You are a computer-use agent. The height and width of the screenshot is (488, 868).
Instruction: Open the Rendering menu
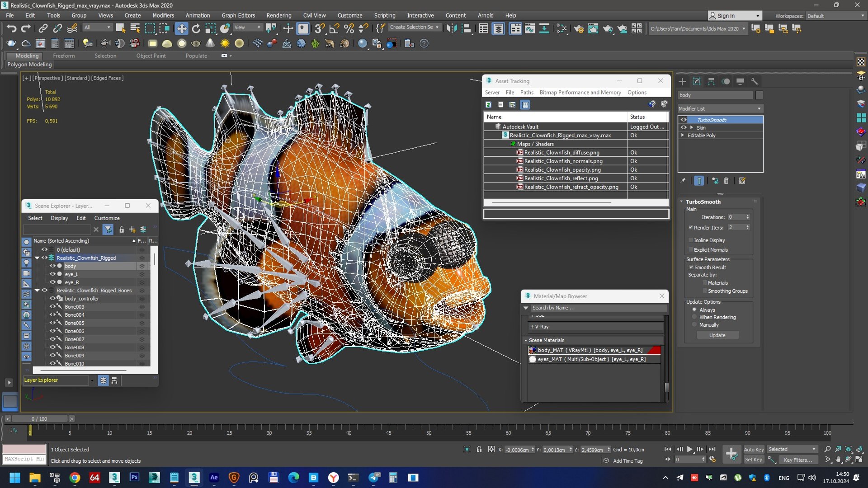pyautogui.click(x=278, y=15)
